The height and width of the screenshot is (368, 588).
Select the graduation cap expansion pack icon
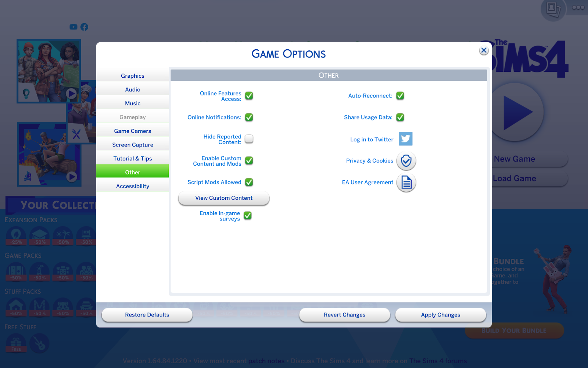pos(39,236)
